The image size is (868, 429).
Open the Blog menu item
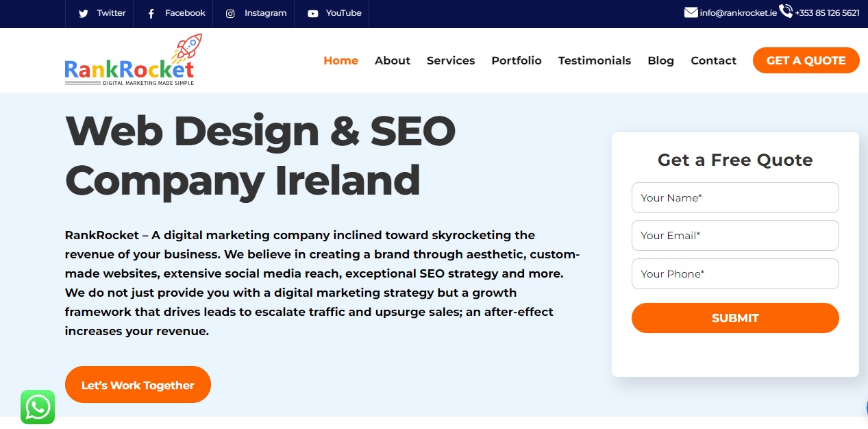661,60
